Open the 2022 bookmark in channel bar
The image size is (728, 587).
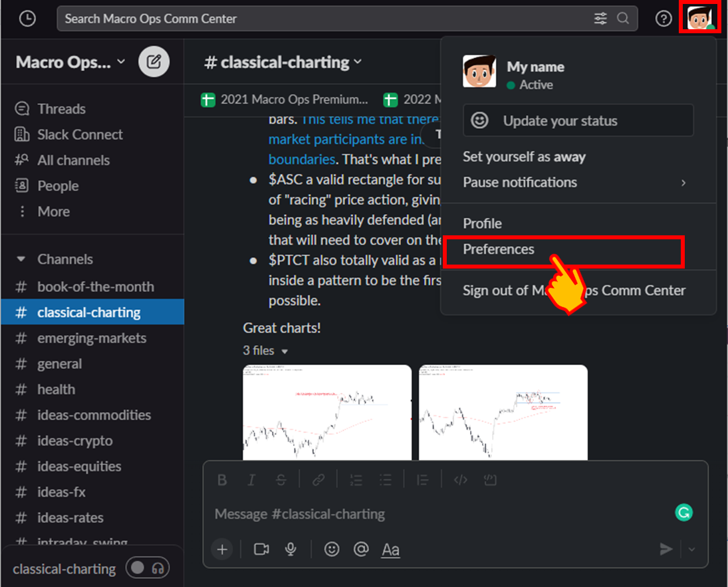tap(412, 99)
